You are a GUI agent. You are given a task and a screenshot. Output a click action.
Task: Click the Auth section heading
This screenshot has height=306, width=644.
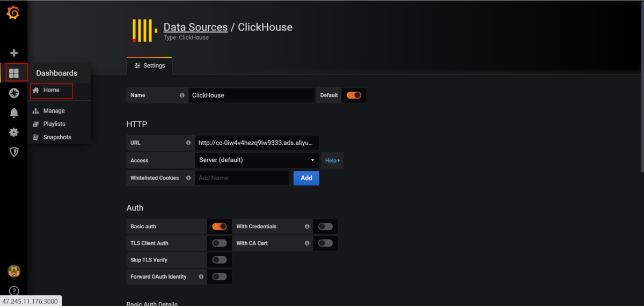[135, 208]
